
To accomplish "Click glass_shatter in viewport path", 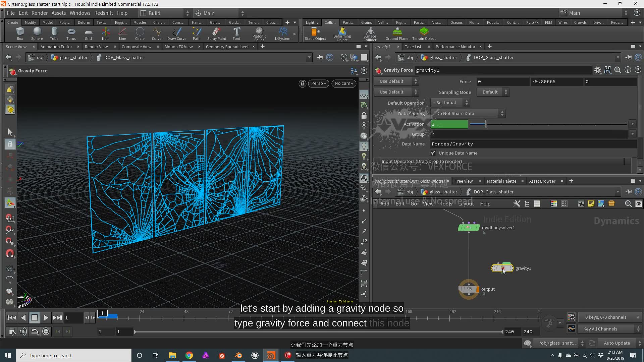I will click(73, 57).
